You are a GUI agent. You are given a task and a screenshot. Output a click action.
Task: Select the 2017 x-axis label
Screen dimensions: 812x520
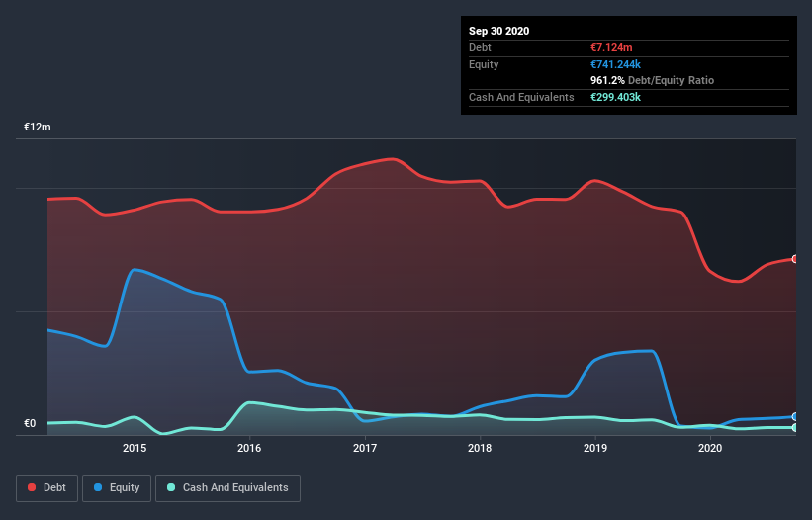[x=365, y=448]
